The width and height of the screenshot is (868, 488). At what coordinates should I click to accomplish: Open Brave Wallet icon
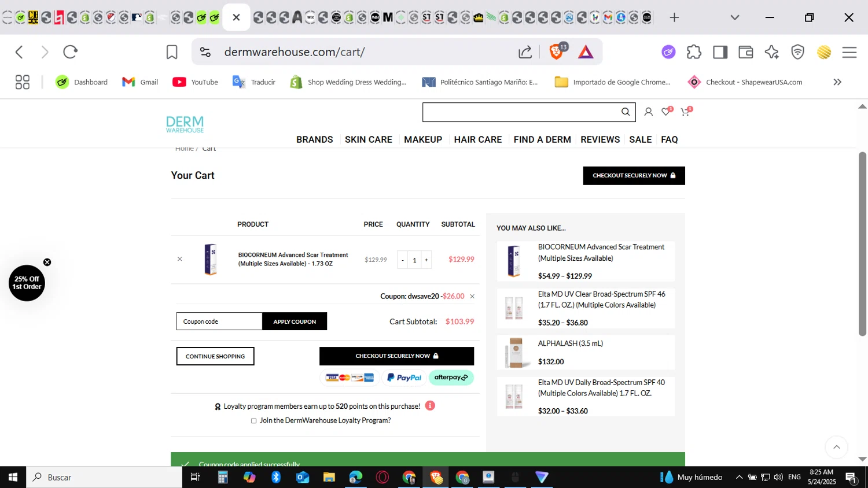(x=746, y=52)
